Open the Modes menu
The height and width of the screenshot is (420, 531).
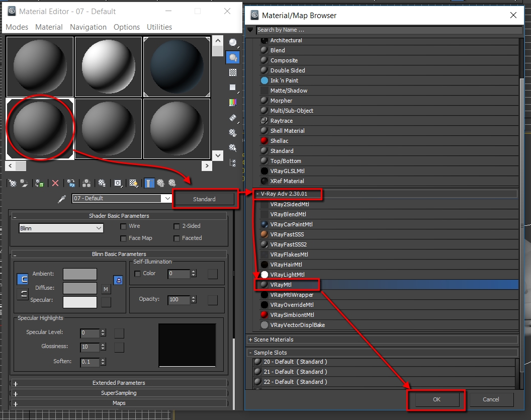point(17,27)
